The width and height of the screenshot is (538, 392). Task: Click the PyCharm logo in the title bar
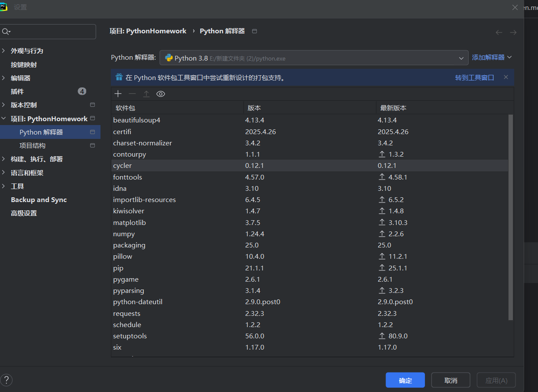pyautogui.click(x=3, y=7)
